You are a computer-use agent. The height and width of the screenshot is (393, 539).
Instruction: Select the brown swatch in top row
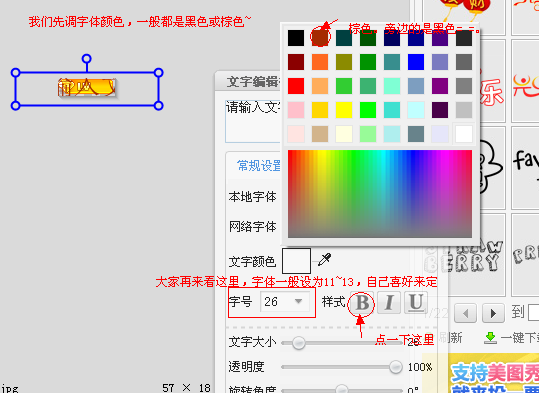point(320,37)
